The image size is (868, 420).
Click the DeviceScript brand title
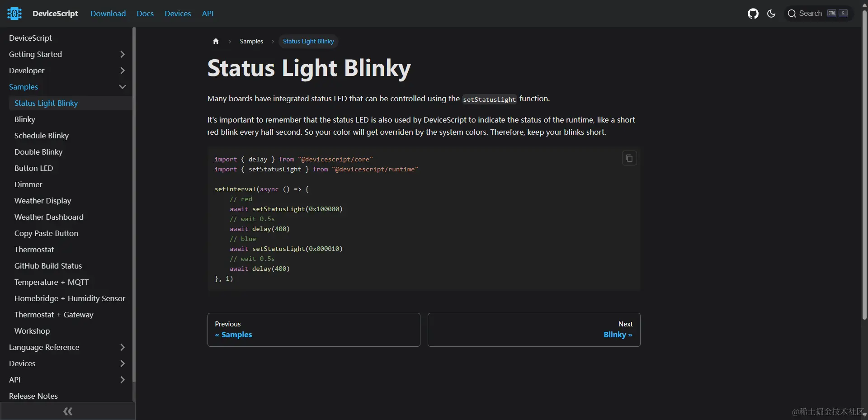55,14
